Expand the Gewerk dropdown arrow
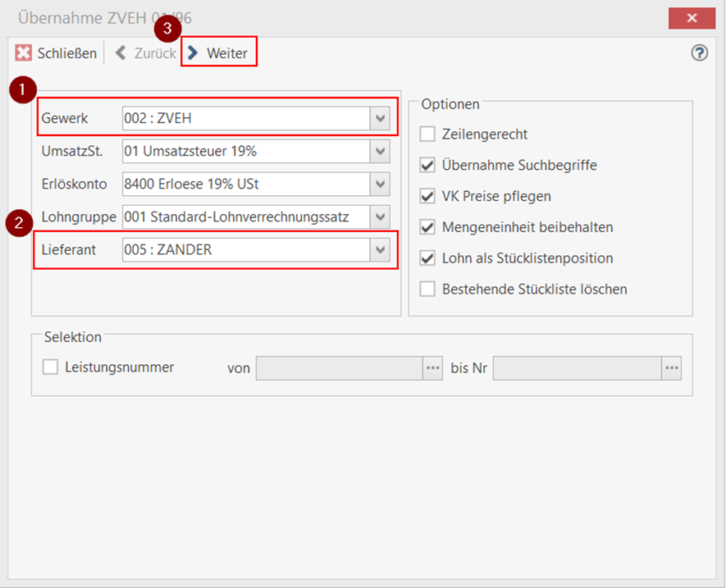Image resolution: width=726 pixels, height=588 pixels. point(380,120)
